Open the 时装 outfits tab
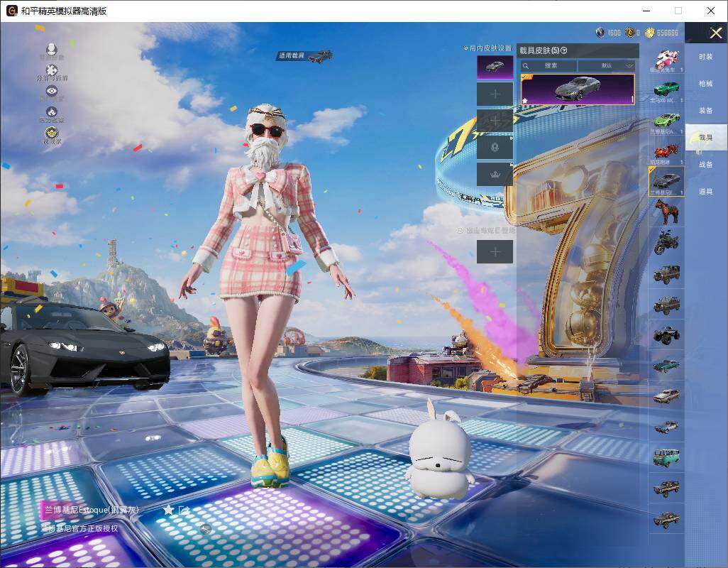The image size is (728, 568). tap(706, 57)
